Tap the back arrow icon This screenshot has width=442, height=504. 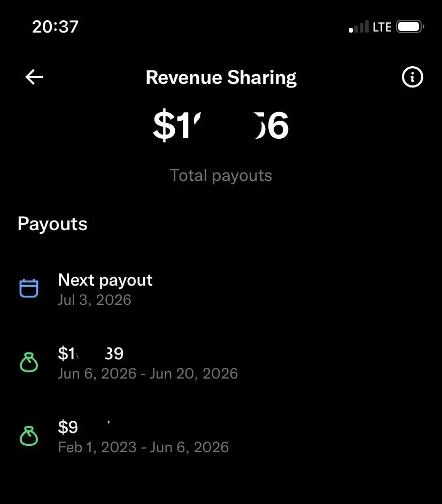(x=34, y=77)
